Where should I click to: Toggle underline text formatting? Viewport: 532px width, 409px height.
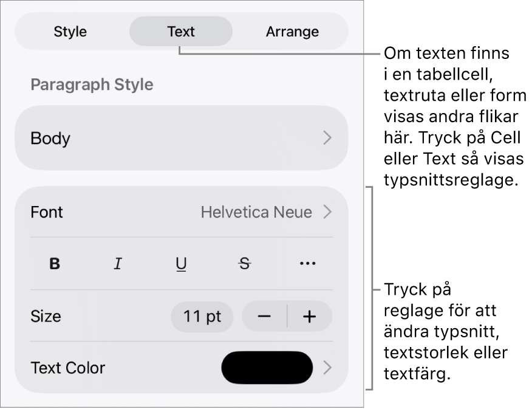pos(181,264)
